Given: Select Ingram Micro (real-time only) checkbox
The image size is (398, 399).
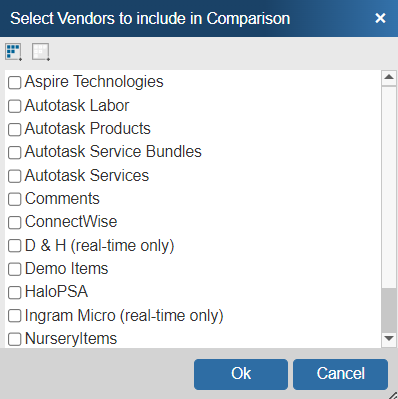Looking at the screenshot, I should point(15,316).
